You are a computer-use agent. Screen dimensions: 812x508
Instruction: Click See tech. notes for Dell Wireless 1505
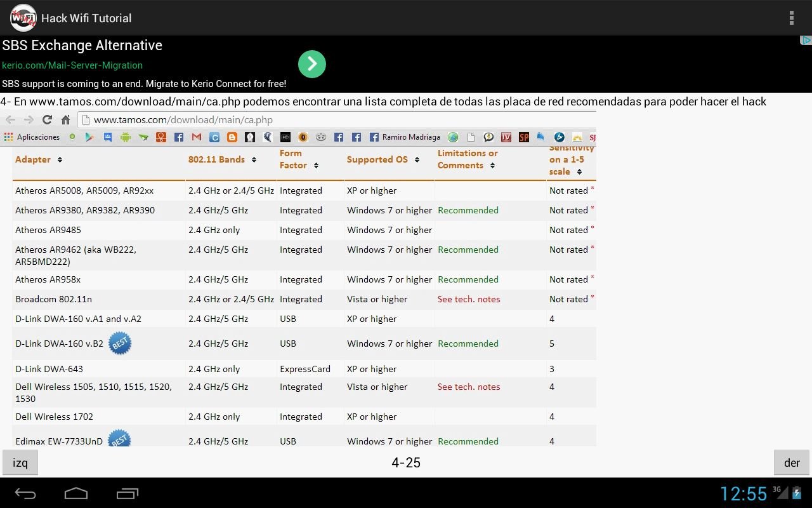point(469,387)
